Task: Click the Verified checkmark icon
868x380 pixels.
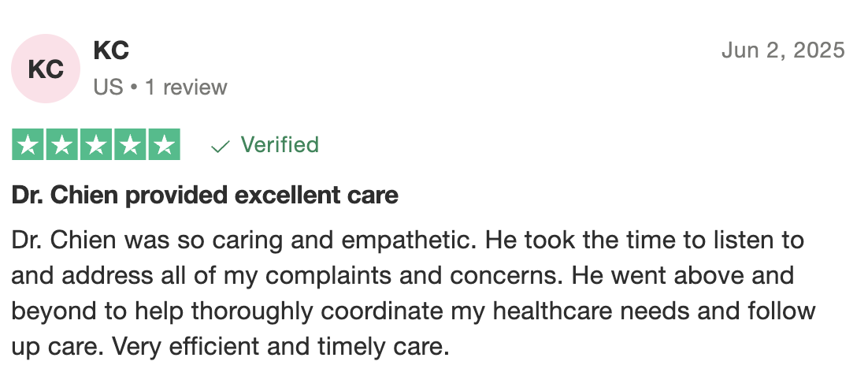Action: pos(221,146)
